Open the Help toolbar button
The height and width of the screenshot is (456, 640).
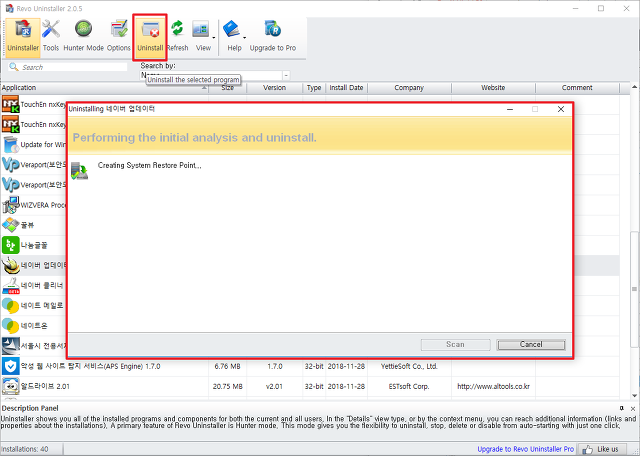click(x=233, y=36)
